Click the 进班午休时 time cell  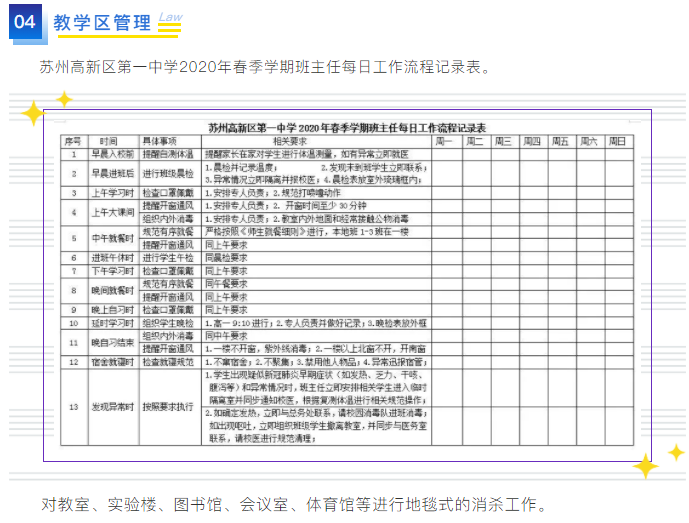pyautogui.click(x=113, y=258)
